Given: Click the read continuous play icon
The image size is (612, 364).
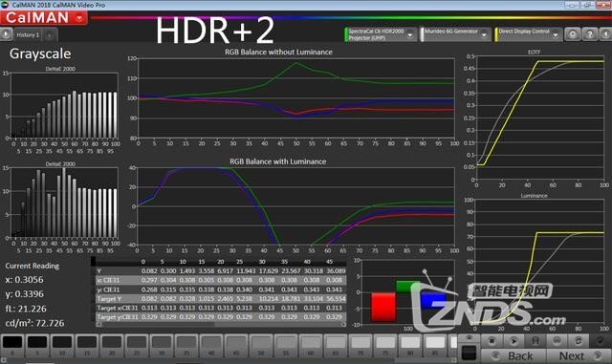Looking at the screenshot, I should click(x=514, y=340).
